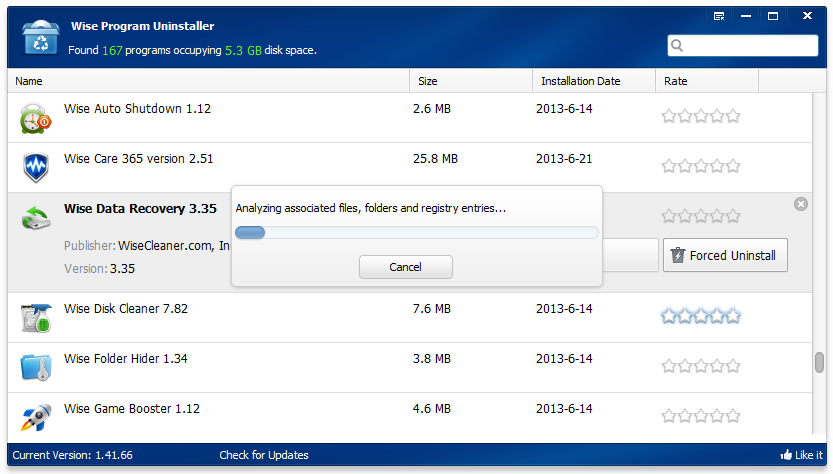Click the Wise Care 365 shield icon

[36, 167]
